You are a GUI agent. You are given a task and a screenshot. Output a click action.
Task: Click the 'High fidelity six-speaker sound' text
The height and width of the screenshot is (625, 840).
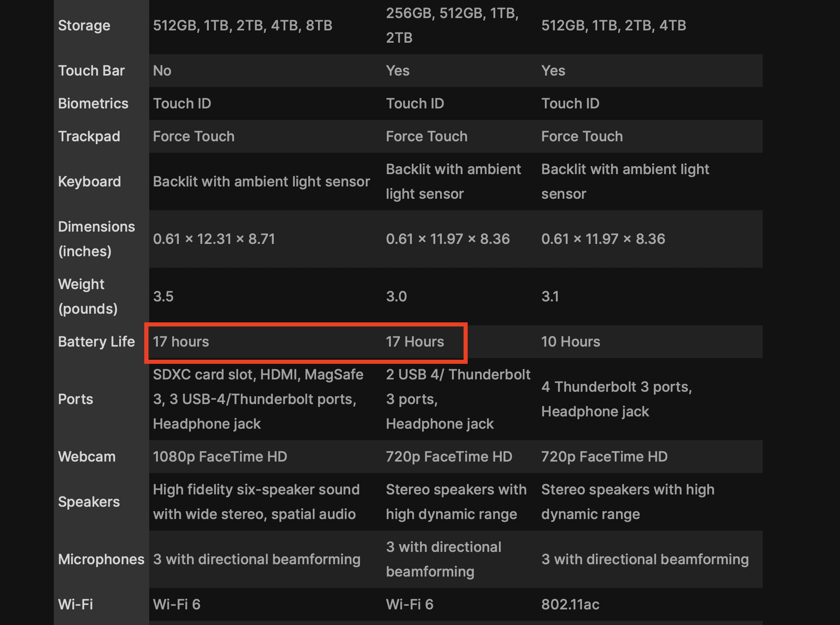[256, 489]
